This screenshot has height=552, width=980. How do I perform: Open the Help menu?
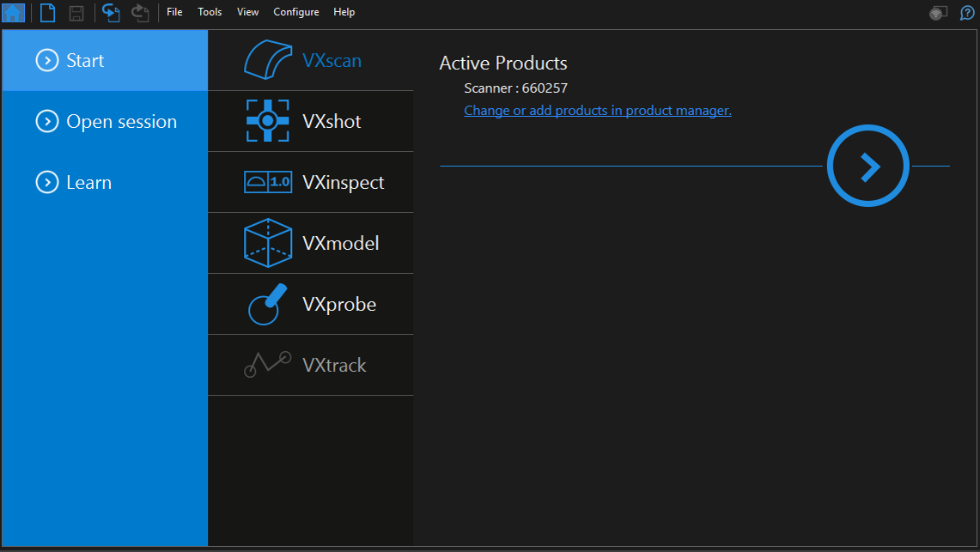(344, 12)
